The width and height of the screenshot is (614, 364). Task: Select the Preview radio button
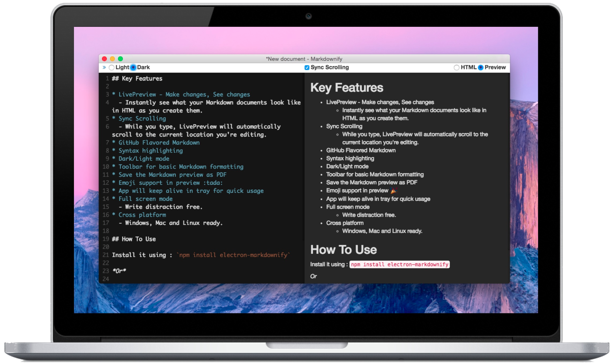pos(481,68)
